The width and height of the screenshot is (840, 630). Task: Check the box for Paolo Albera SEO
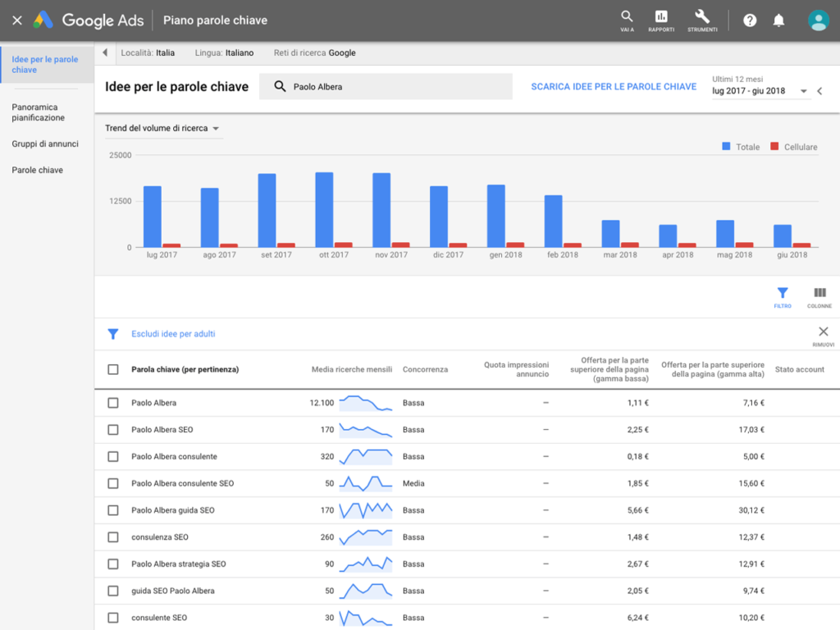pos(113,430)
